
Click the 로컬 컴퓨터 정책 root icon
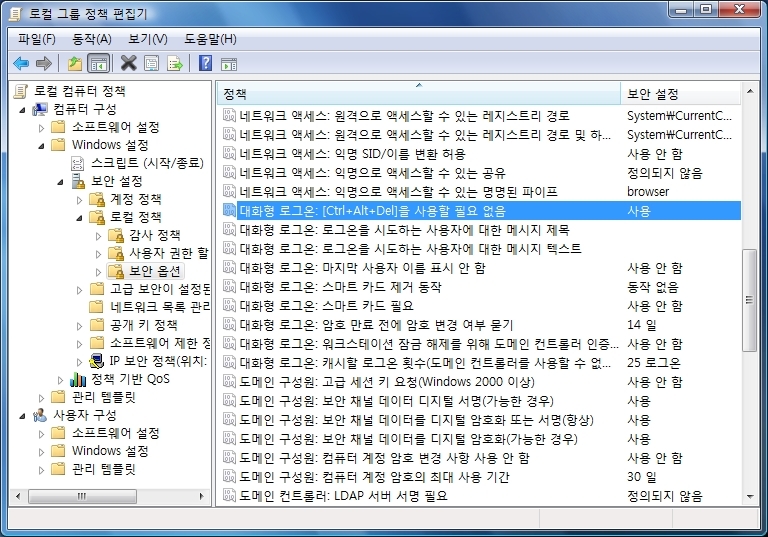pos(21,91)
